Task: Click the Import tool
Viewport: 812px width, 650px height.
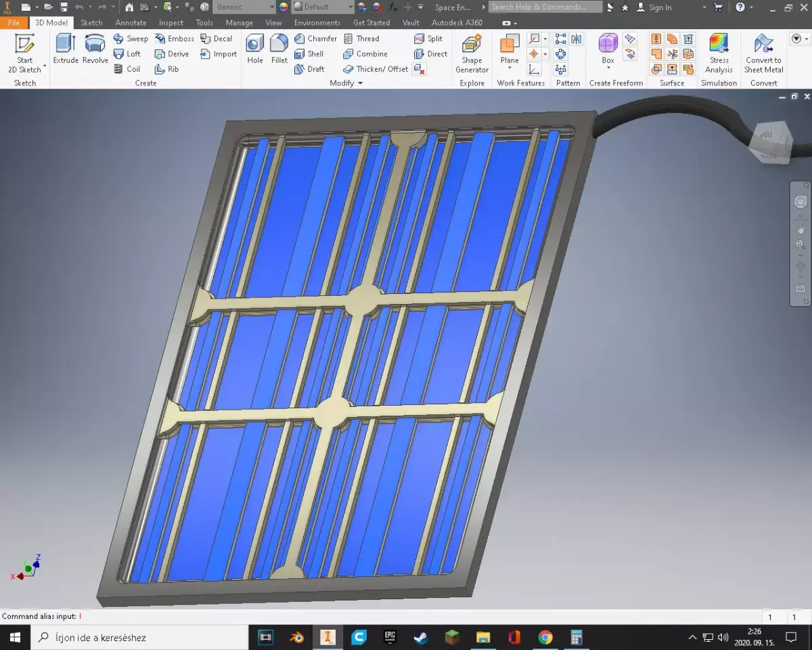Action: pos(219,53)
